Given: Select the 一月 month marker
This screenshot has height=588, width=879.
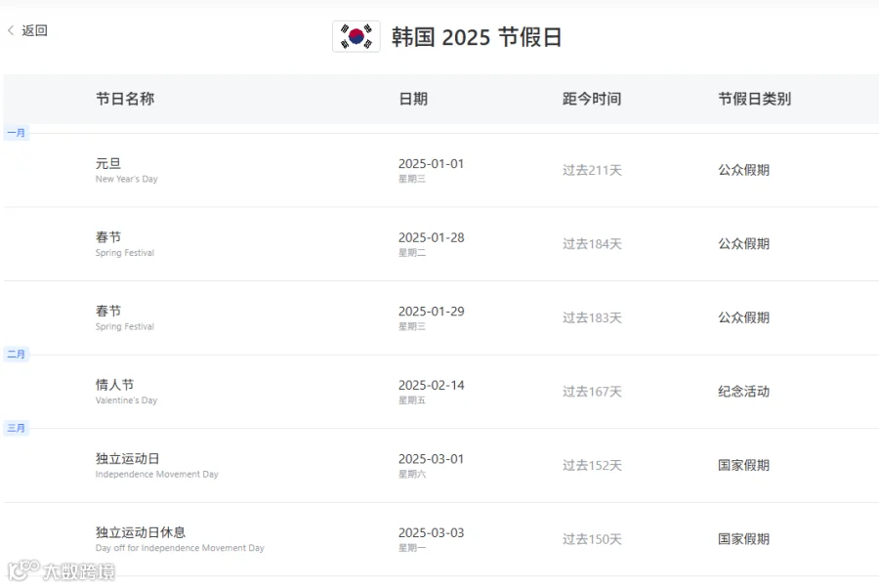Looking at the screenshot, I should (17, 133).
